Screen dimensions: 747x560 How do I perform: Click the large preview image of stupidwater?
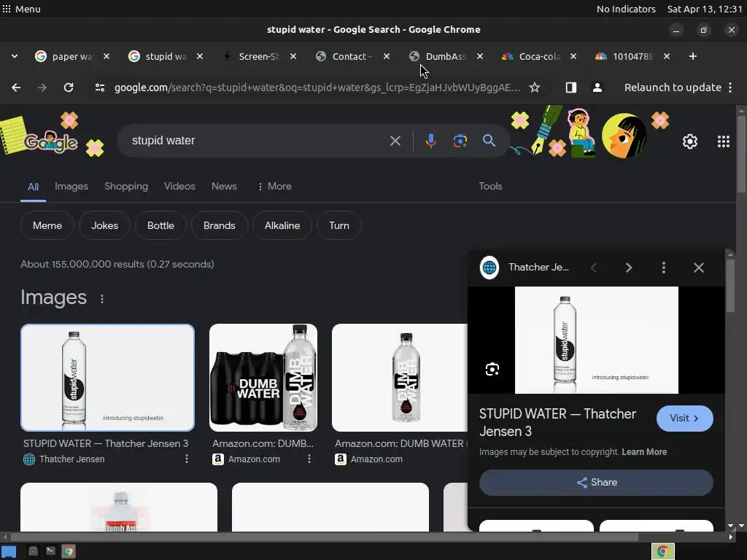click(597, 340)
